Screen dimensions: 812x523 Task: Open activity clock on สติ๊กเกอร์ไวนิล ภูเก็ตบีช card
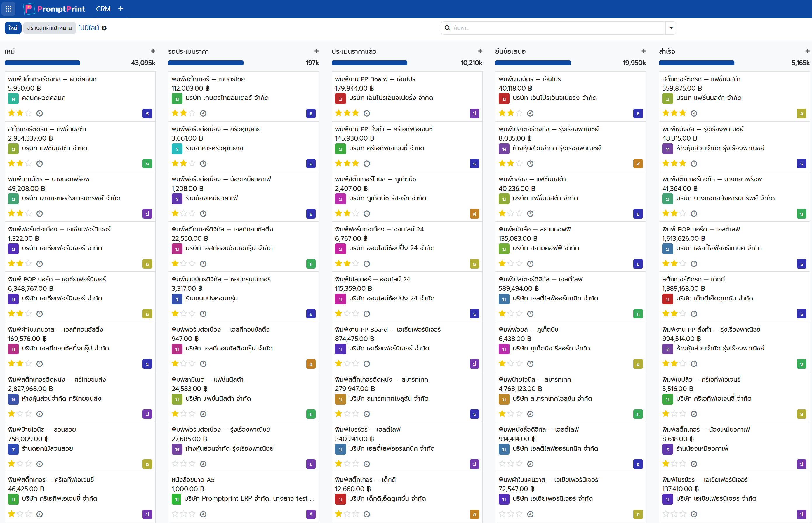point(367,214)
